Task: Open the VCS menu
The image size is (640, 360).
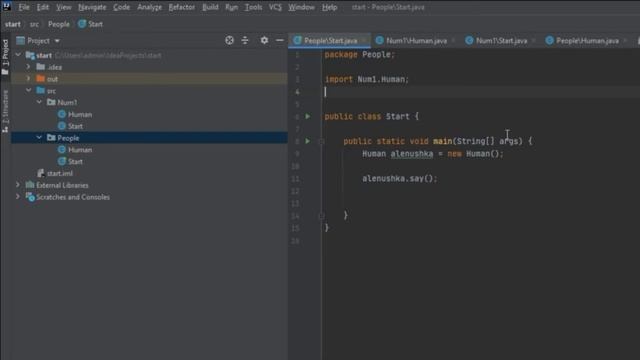Action: [275, 7]
